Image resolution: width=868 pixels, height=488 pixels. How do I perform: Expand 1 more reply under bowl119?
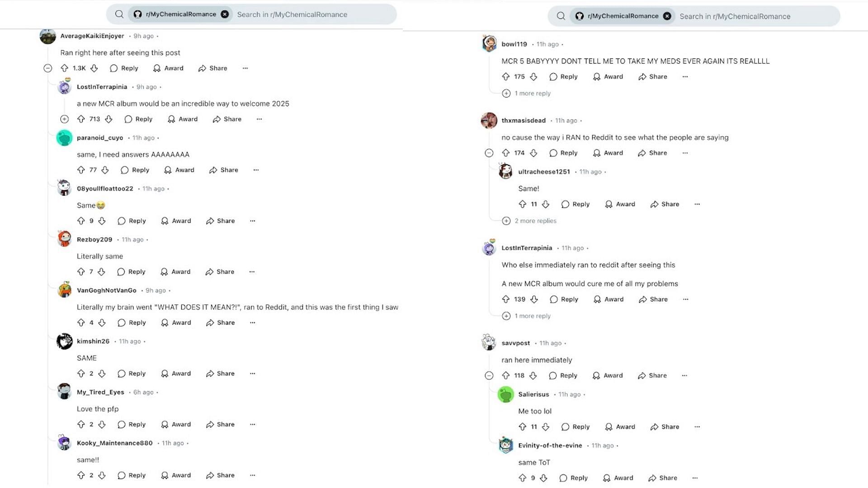527,93
